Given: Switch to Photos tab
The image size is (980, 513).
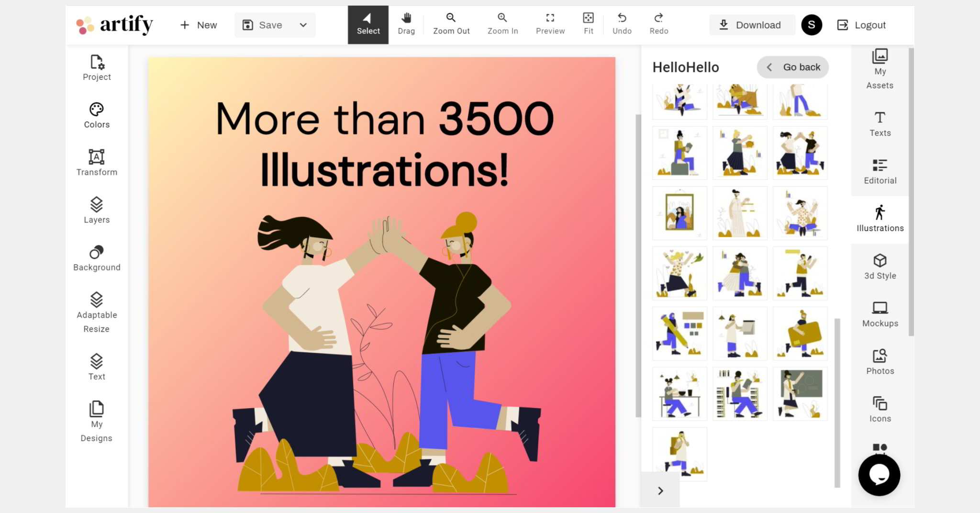Looking at the screenshot, I should point(880,362).
